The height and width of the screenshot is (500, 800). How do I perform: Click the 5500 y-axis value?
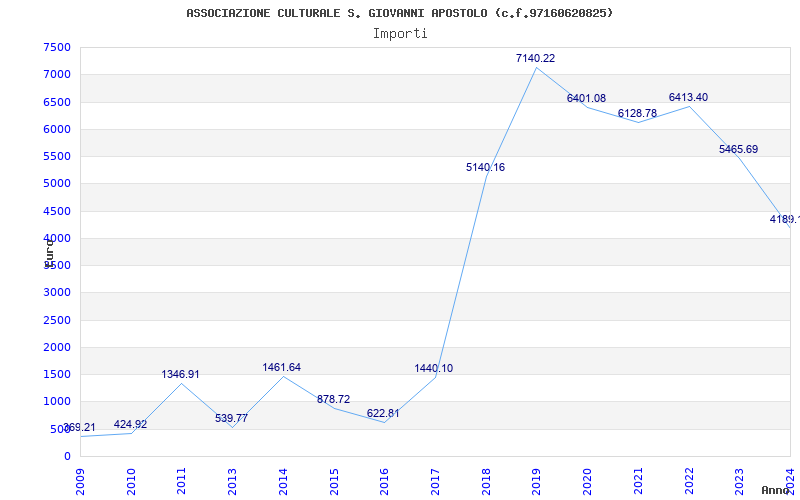pyautogui.click(x=57, y=156)
